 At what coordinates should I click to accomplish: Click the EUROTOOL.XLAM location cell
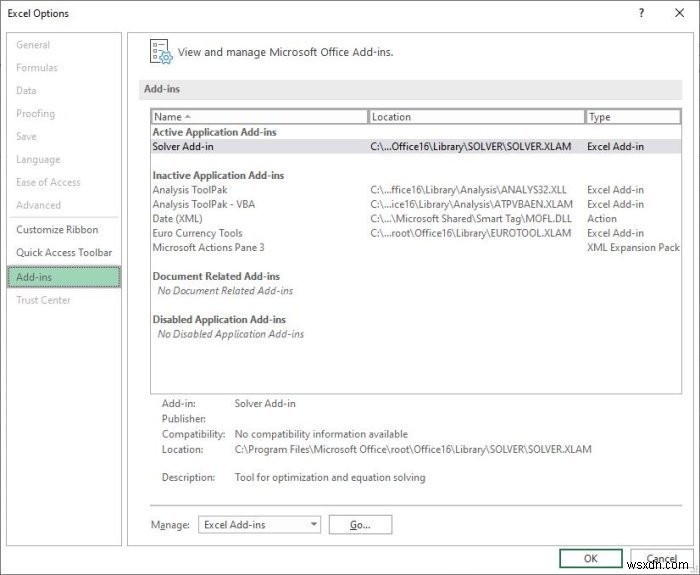click(471, 233)
